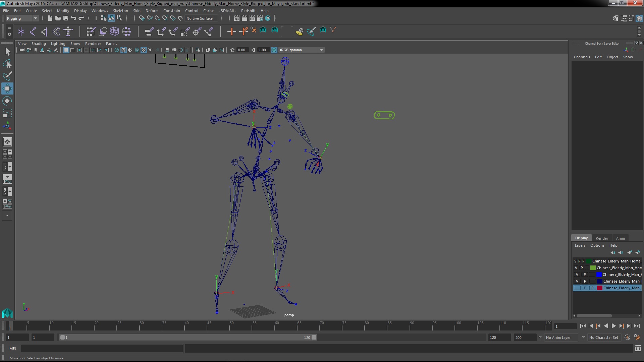Switch to the Anim tab
The image size is (644, 362).
620,238
